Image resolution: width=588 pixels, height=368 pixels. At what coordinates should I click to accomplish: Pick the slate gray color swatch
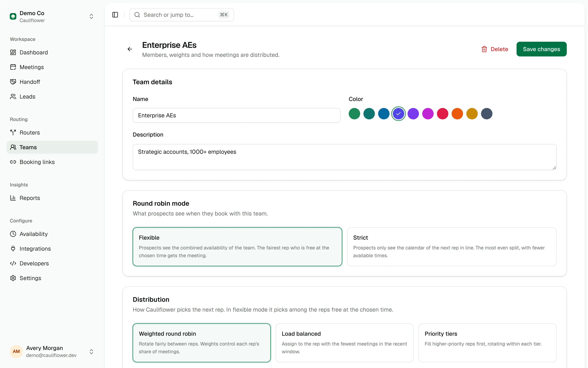(487, 114)
